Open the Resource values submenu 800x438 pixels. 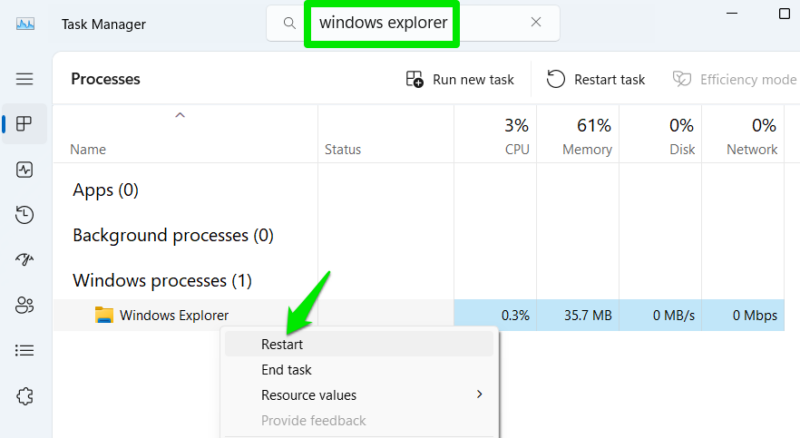[359, 395]
